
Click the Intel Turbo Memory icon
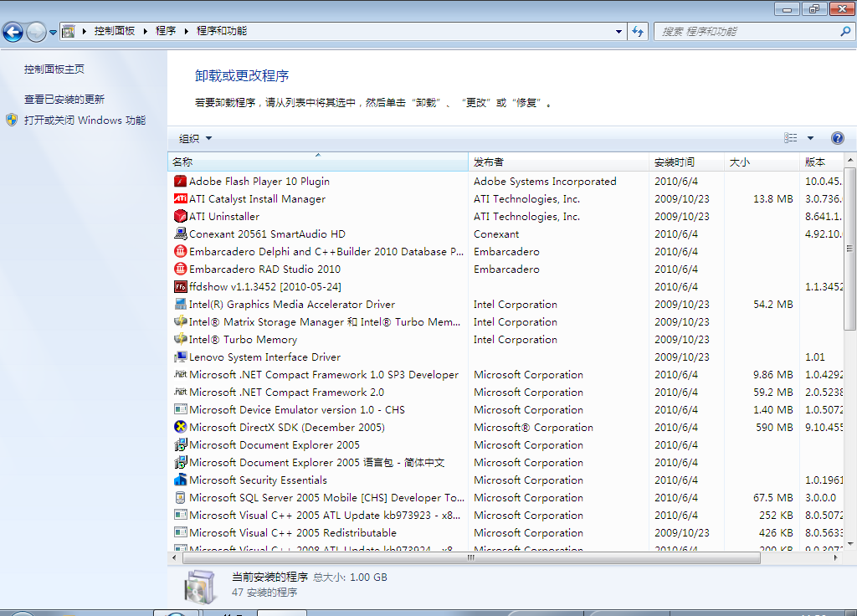(181, 339)
